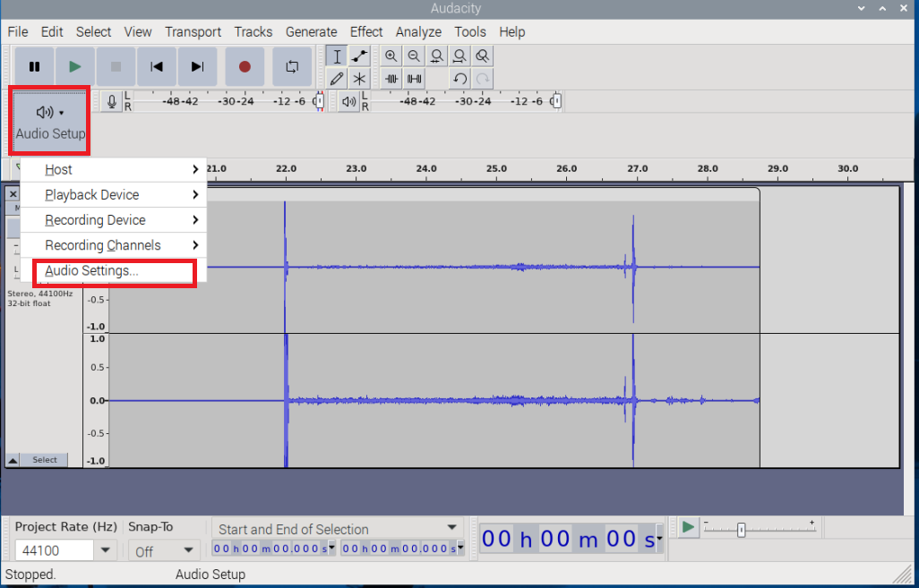Start playback with the green Play button
The width and height of the screenshot is (919, 588).
click(75, 67)
